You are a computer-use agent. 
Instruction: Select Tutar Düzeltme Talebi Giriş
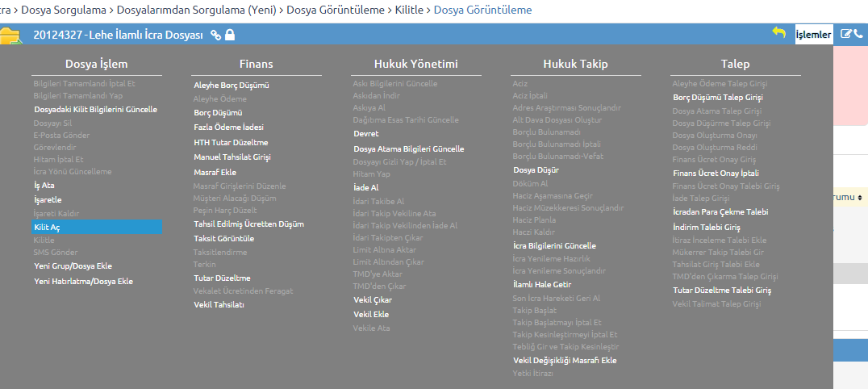click(x=722, y=291)
